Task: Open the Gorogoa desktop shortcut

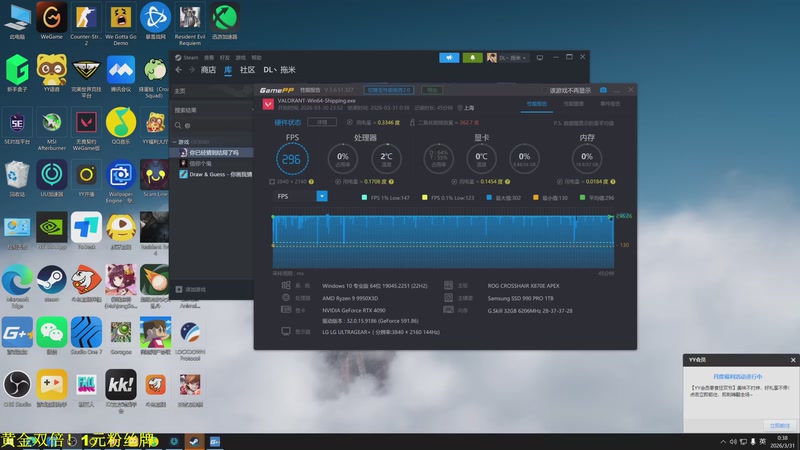Action: point(121,336)
